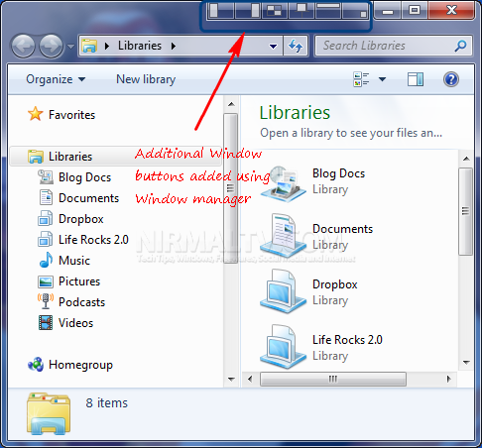The height and width of the screenshot is (448, 482).
Task: Click the Music note icon in sidebar
Action: [46, 260]
